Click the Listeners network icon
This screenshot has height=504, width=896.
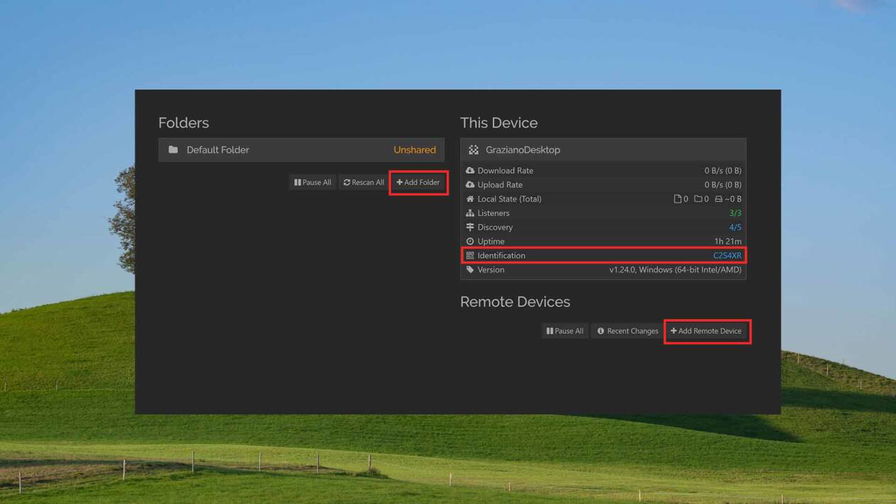tap(470, 213)
